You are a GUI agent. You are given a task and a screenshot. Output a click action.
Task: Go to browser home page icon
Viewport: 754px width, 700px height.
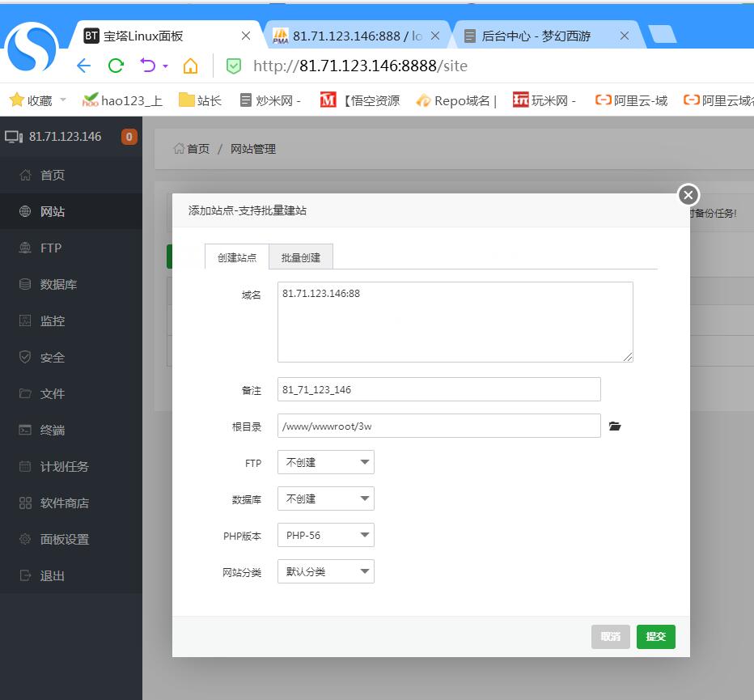click(190, 66)
